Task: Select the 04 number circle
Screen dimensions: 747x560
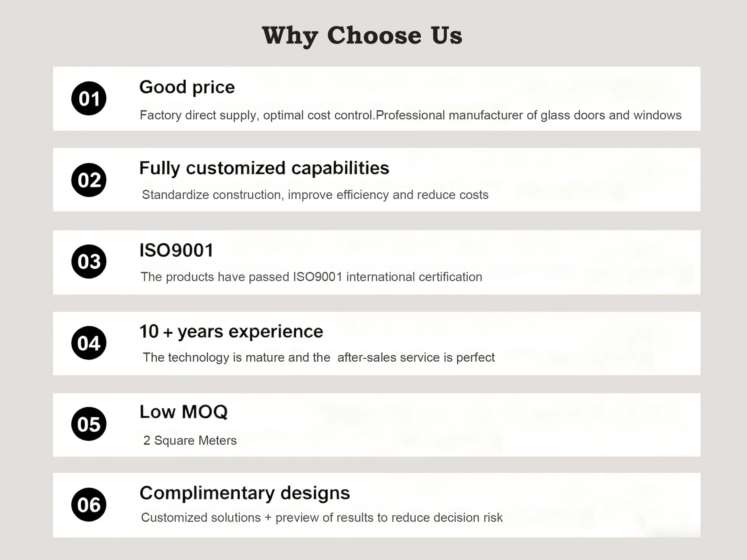Action: (x=89, y=343)
